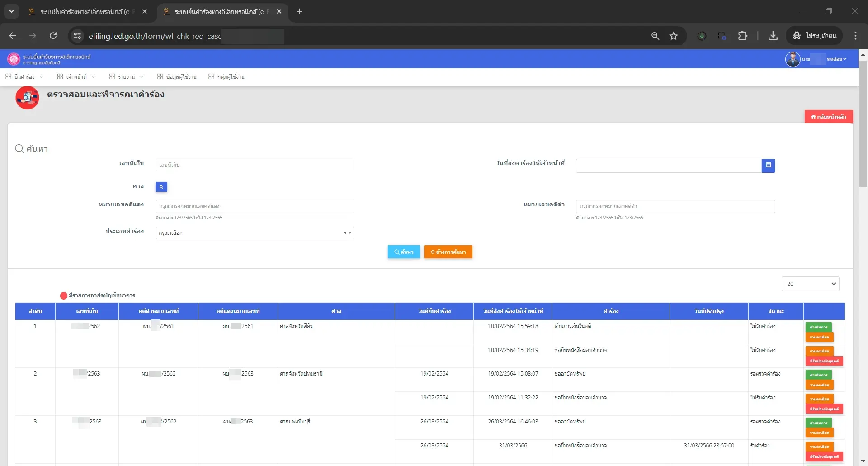Click the ค้นหา search button
The height and width of the screenshot is (466, 868).
(x=404, y=252)
